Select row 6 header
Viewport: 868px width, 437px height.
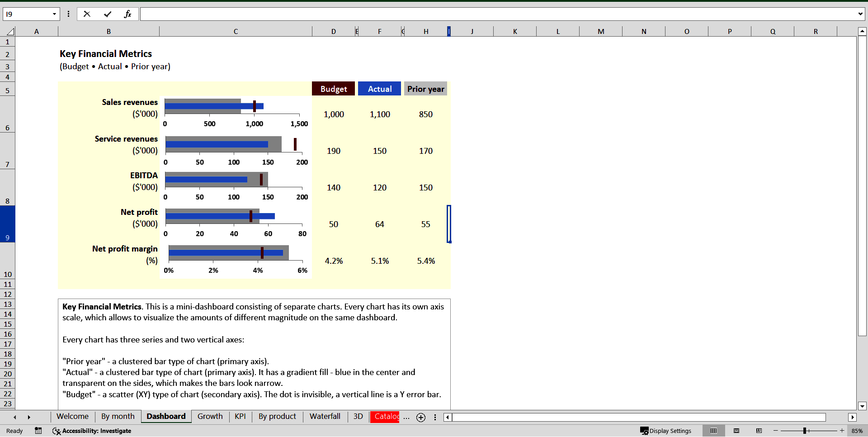(x=7, y=114)
